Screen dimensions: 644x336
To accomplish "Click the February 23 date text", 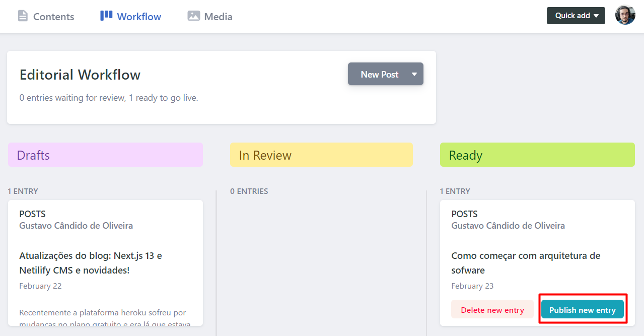I will (x=472, y=286).
